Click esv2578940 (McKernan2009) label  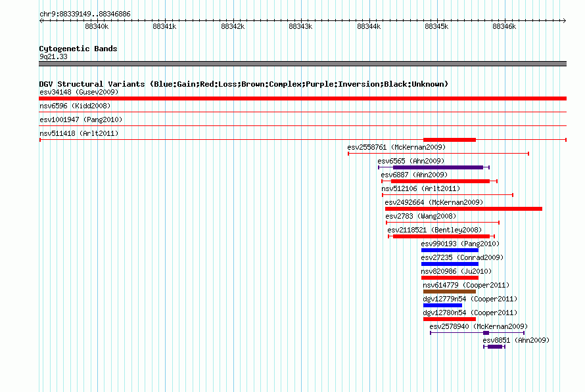[x=479, y=326]
